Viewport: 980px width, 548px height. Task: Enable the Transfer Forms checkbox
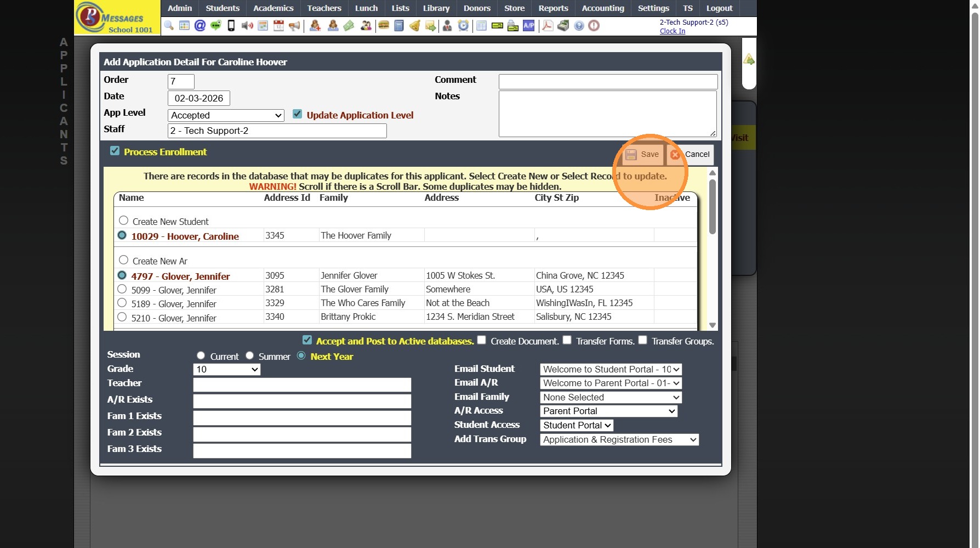click(567, 340)
